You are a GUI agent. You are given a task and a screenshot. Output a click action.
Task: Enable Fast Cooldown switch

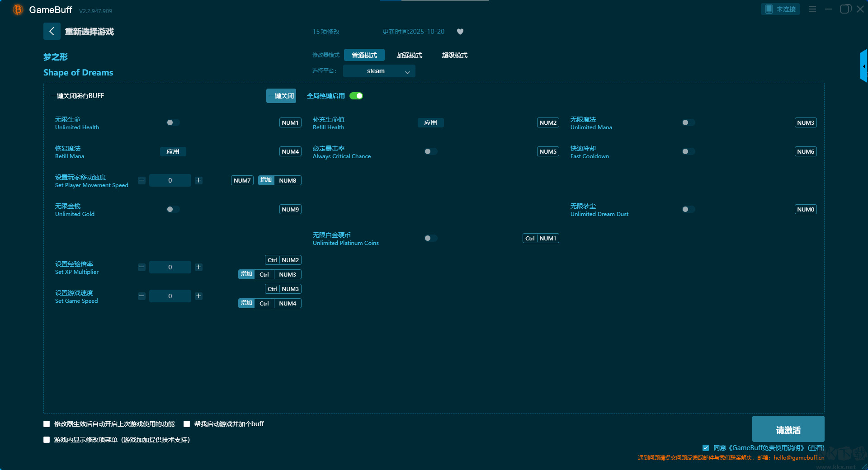[x=688, y=151]
